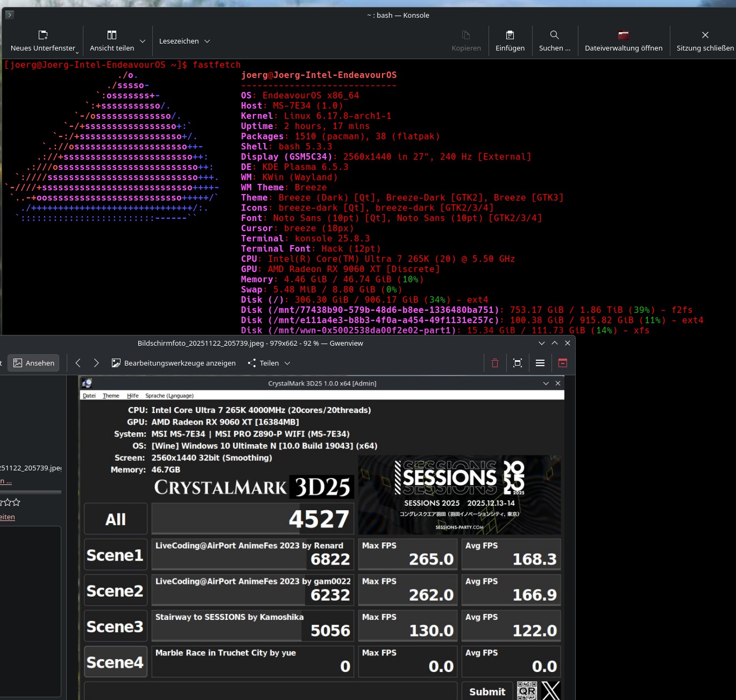Enter fullscreen mode in Gwenview
The height and width of the screenshot is (700, 736).
[518, 363]
